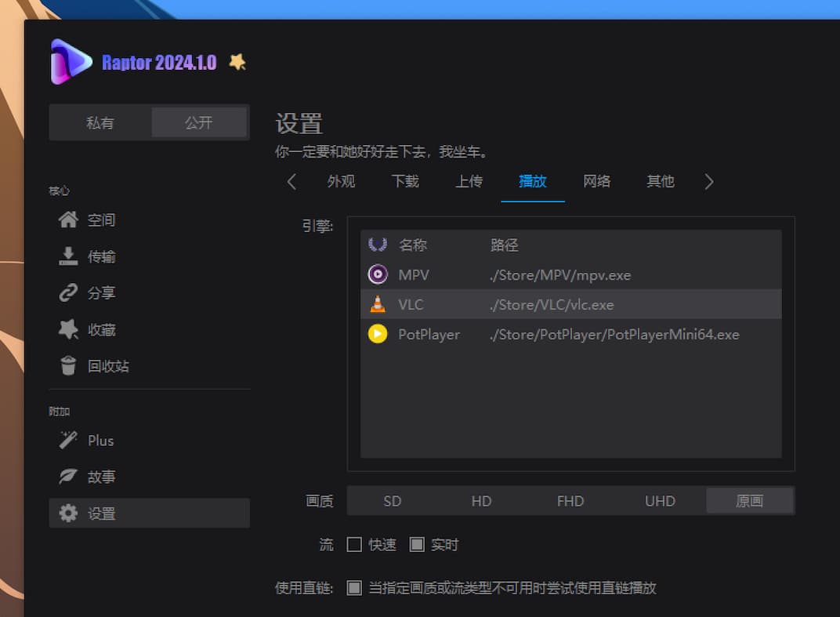Open the Plus magic wand icon
This screenshot has width=840, height=617.
coord(68,440)
